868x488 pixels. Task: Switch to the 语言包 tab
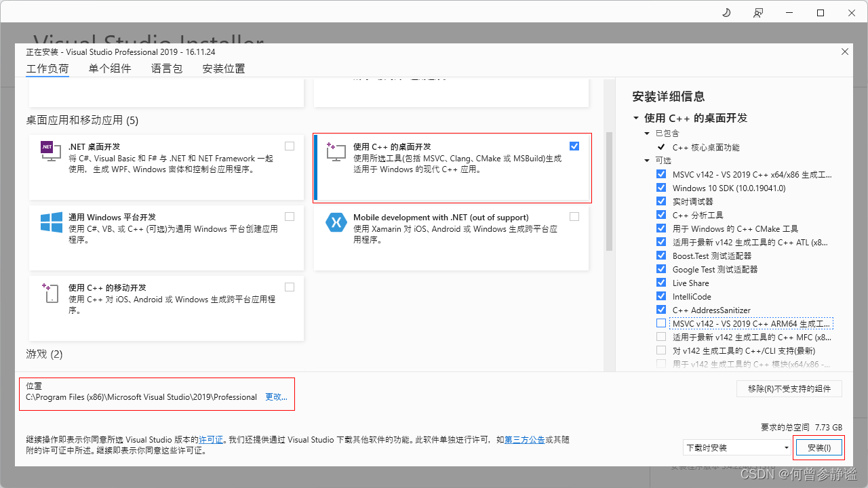point(167,68)
